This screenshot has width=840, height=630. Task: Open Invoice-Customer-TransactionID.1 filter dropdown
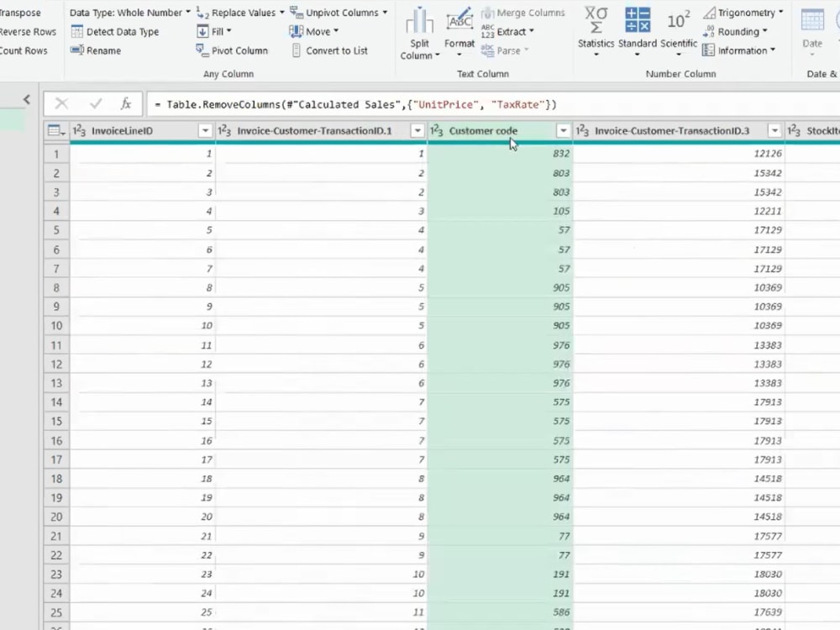(417, 131)
